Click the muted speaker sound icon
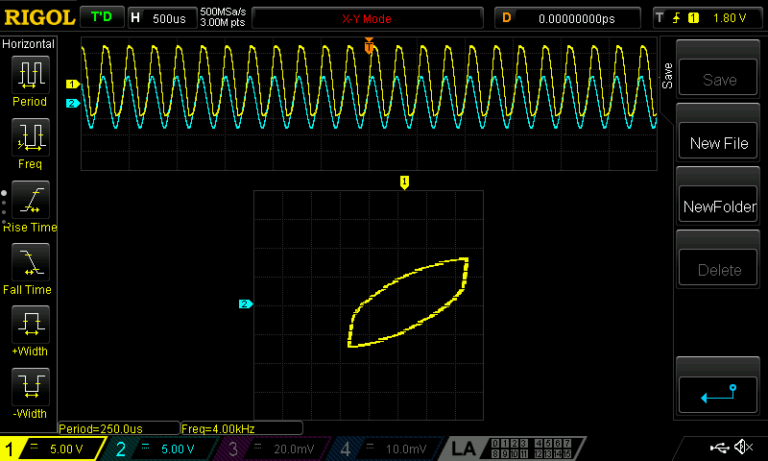Viewport: 768px width, 461px height. pos(743,447)
